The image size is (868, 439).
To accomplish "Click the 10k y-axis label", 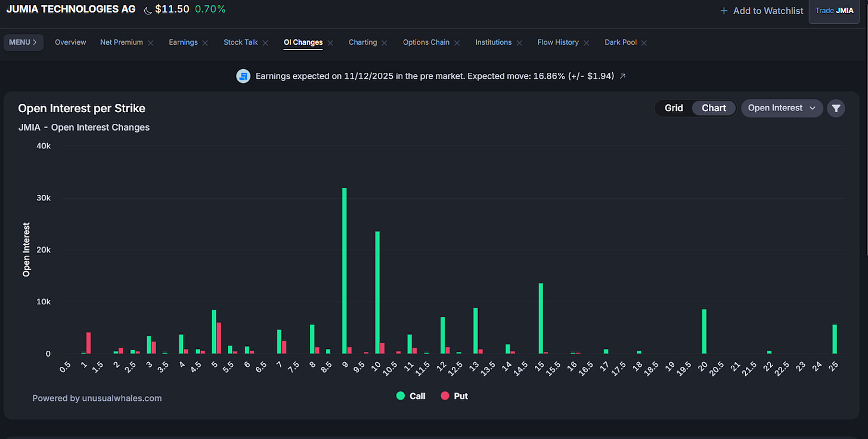I will pos(44,302).
